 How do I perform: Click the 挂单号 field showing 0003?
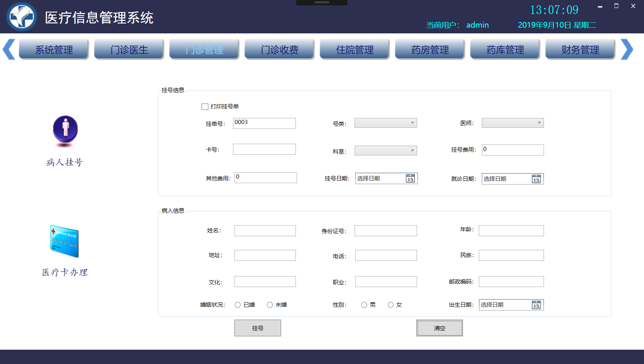click(x=264, y=123)
